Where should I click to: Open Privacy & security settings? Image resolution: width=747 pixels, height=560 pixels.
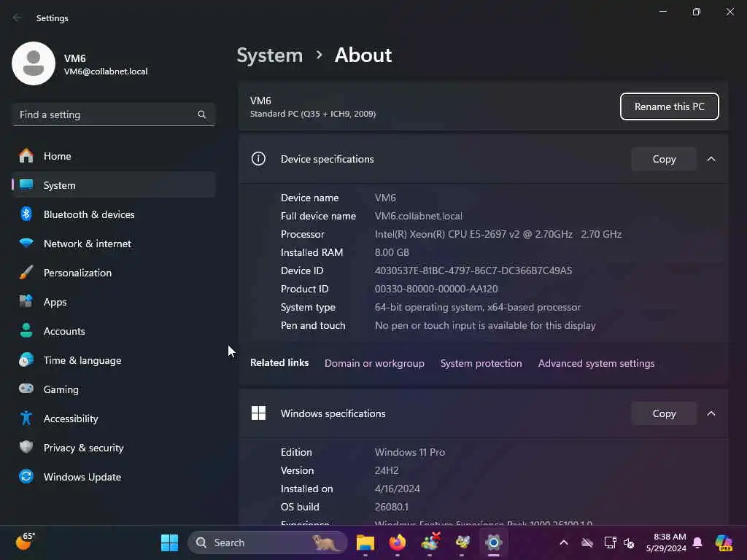tap(113, 448)
